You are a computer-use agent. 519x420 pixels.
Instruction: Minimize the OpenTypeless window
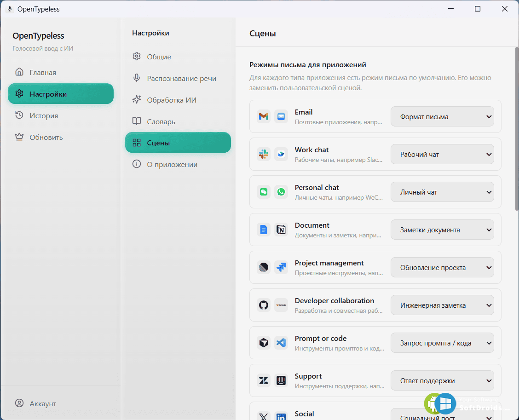[x=451, y=9]
